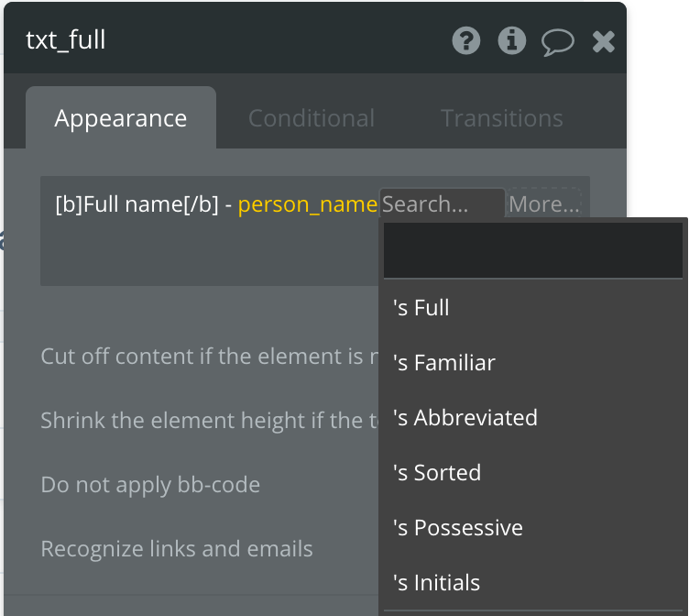Click the Search... expression field
Image resolution: width=689 pixels, height=616 pixels.
click(x=441, y=204)
